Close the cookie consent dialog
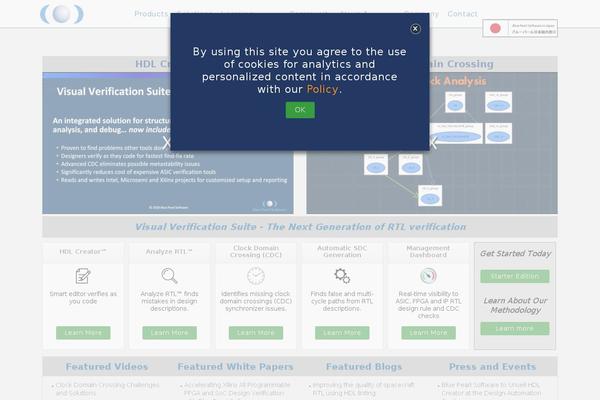 (x=415, y=29)
